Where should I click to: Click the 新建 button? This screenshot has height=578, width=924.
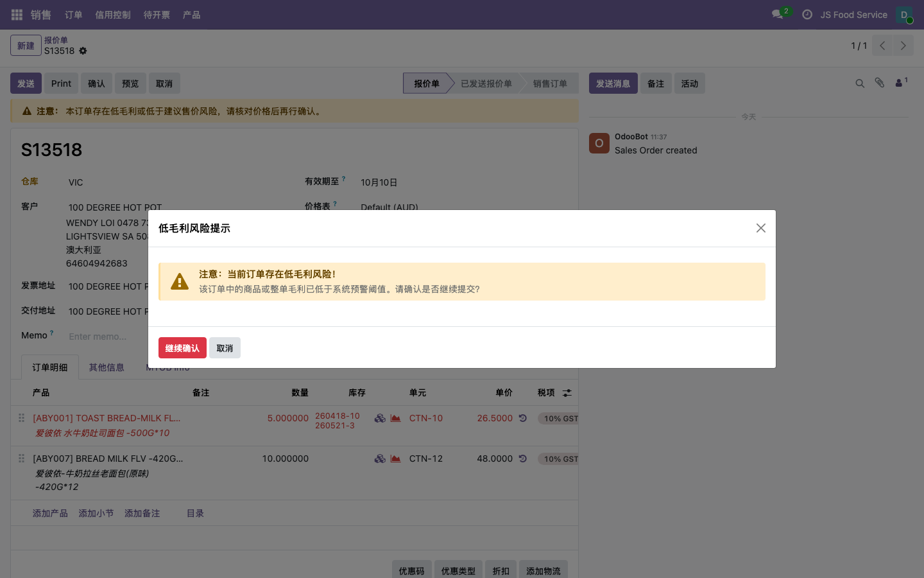click(x=26, y=46)
